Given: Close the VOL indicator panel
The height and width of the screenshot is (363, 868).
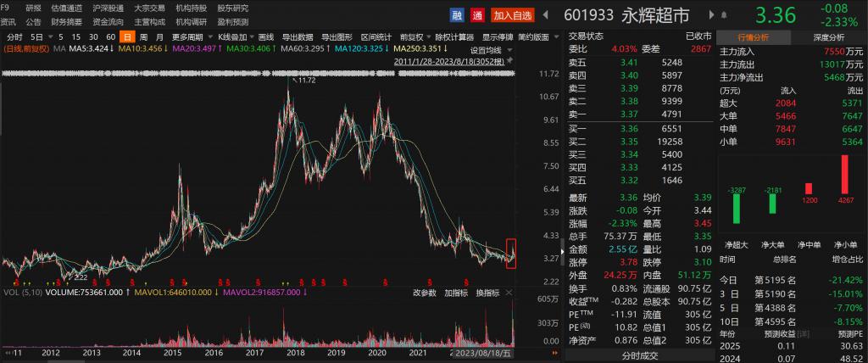Looking at the screenshot, I should 510,293.
